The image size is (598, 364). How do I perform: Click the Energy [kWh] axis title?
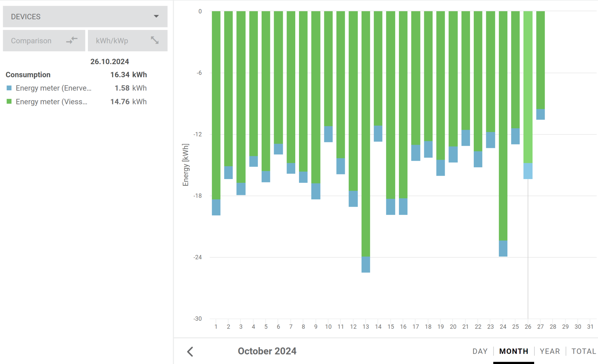point(186,165)
